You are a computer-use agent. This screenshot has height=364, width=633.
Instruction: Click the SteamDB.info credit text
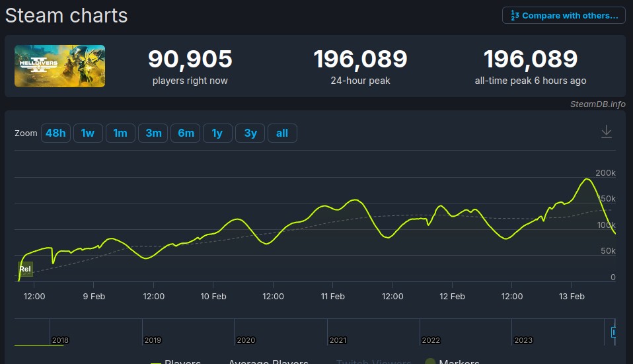point(597,104)
